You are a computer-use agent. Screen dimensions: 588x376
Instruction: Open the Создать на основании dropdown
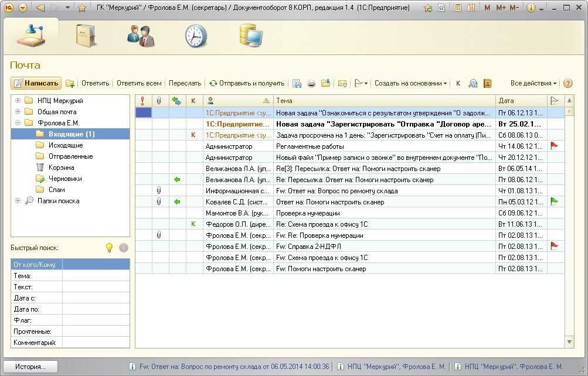tap(410, 84)
